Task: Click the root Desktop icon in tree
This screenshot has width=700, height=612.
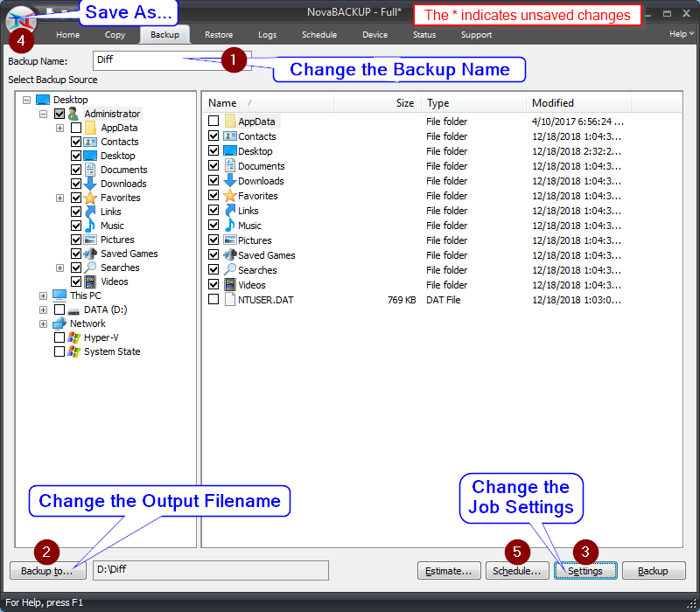Action: (43, 100)
